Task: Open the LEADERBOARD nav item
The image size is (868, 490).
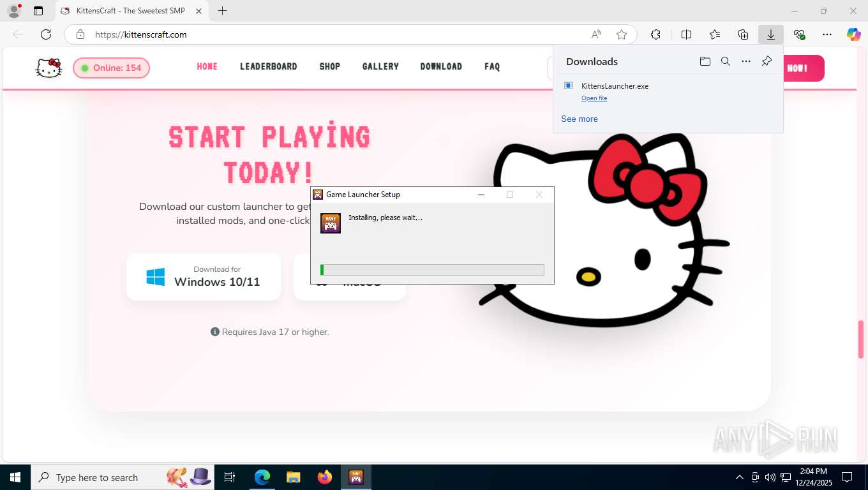Action: pyautogui.click(x=269, y=66)
